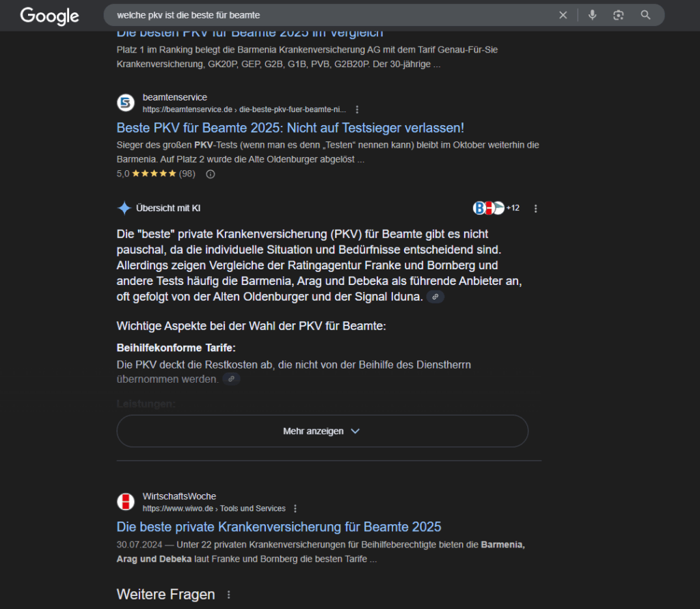
Task: Click the Google logo
Action: pos(49,15)
